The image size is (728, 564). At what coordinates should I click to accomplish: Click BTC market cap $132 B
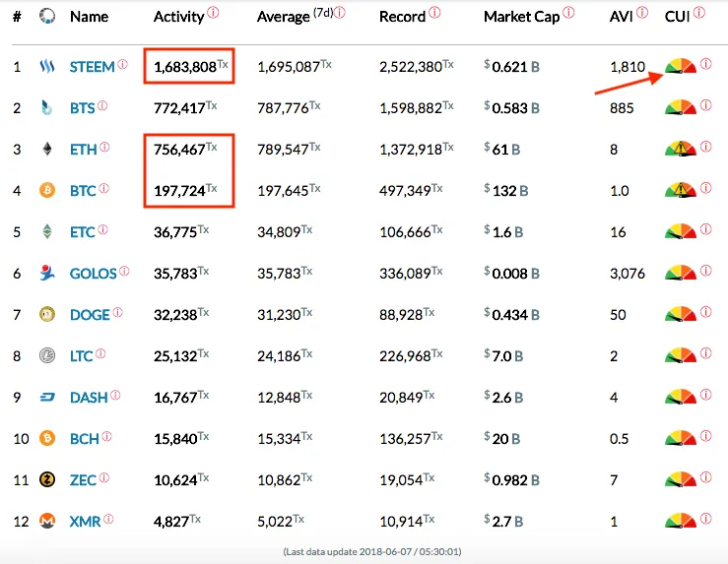[x=506, y=191]
